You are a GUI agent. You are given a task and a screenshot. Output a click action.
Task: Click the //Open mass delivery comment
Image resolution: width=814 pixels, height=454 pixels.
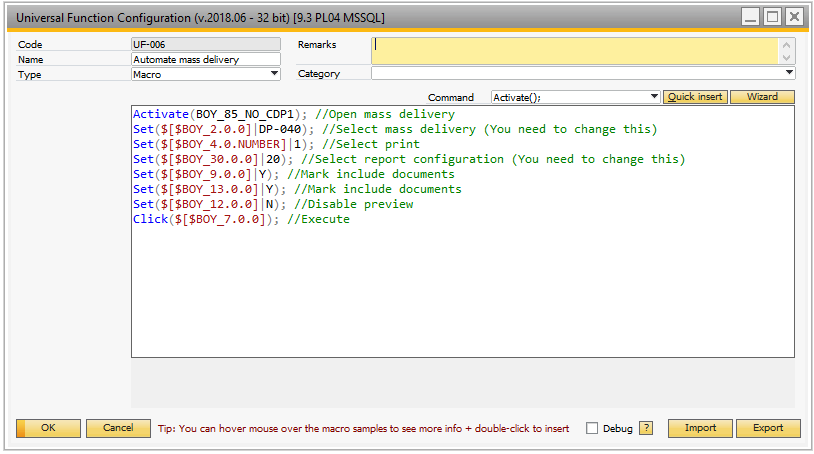click(385, 114)
